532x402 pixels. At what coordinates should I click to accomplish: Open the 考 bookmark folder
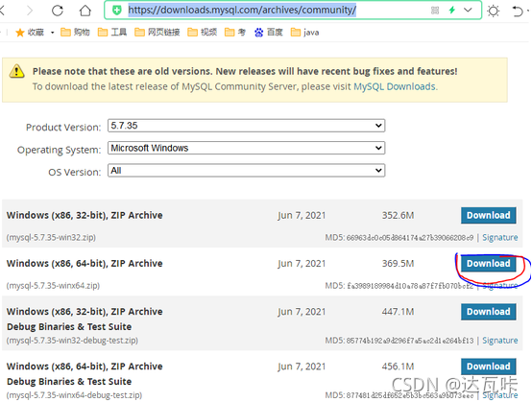click(x=234, y=33)
